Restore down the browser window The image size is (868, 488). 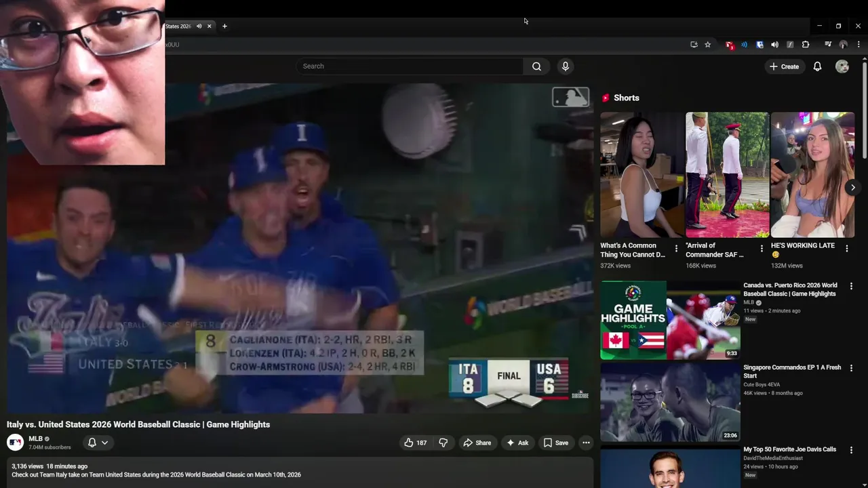(x=838, y=26)
